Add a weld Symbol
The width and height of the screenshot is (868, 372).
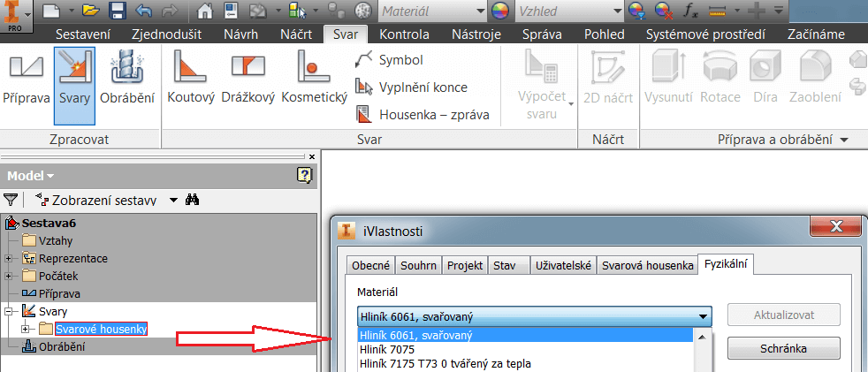point(389,59)
